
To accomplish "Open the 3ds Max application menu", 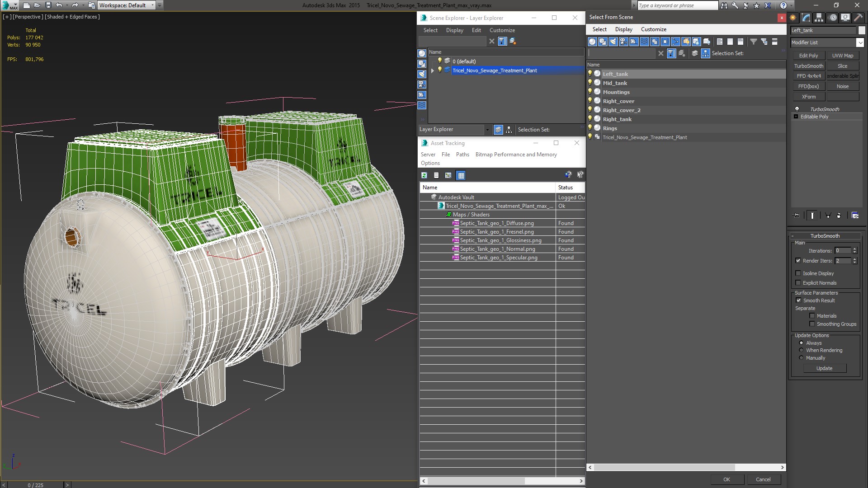I will pos(9,5).
